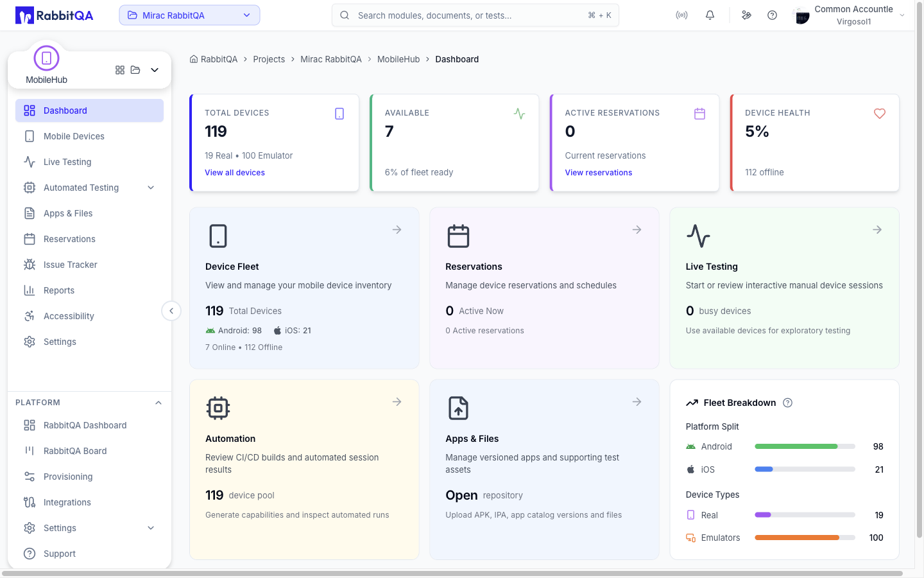Open the Mirac RabbitQA project dropdown
Screen dimensions: 924x578
[x=189, y=15]
